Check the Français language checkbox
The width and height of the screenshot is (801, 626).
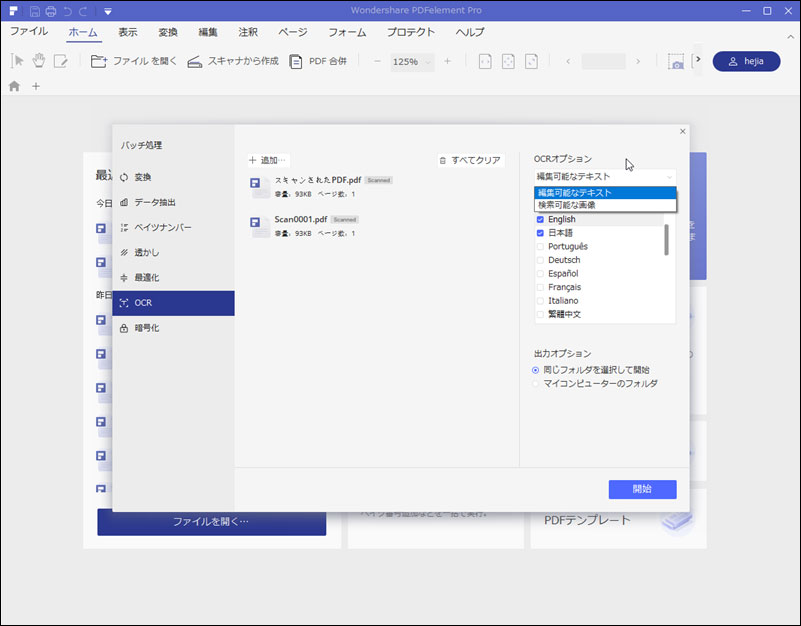point(540,287)
